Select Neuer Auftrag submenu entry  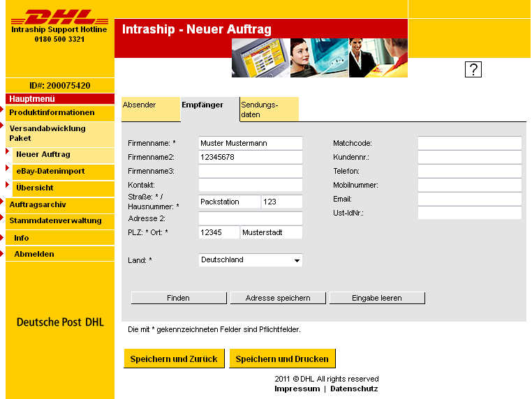pos(64,155)
